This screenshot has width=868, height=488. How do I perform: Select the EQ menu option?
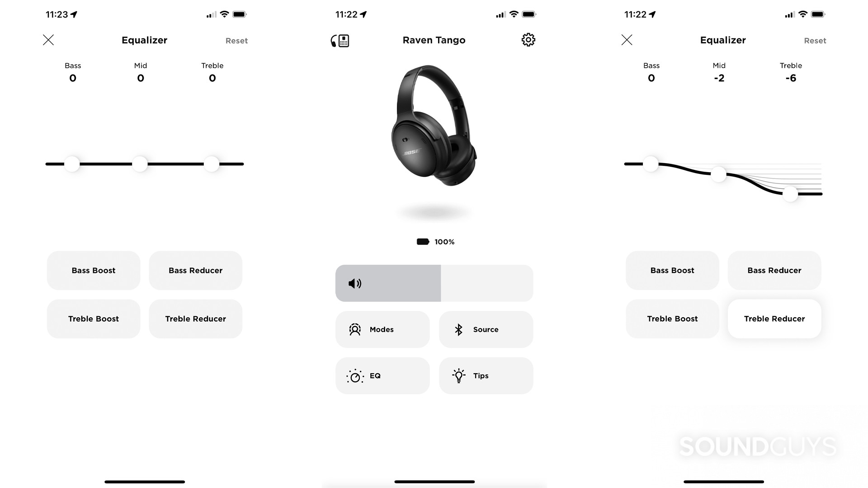382,375
